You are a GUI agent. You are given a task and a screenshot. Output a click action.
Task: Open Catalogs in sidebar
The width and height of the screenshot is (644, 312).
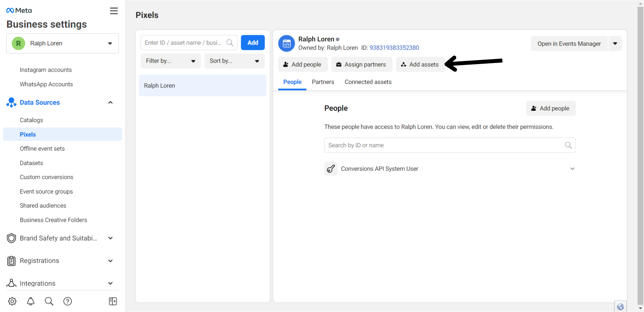(x=31, y=120)
